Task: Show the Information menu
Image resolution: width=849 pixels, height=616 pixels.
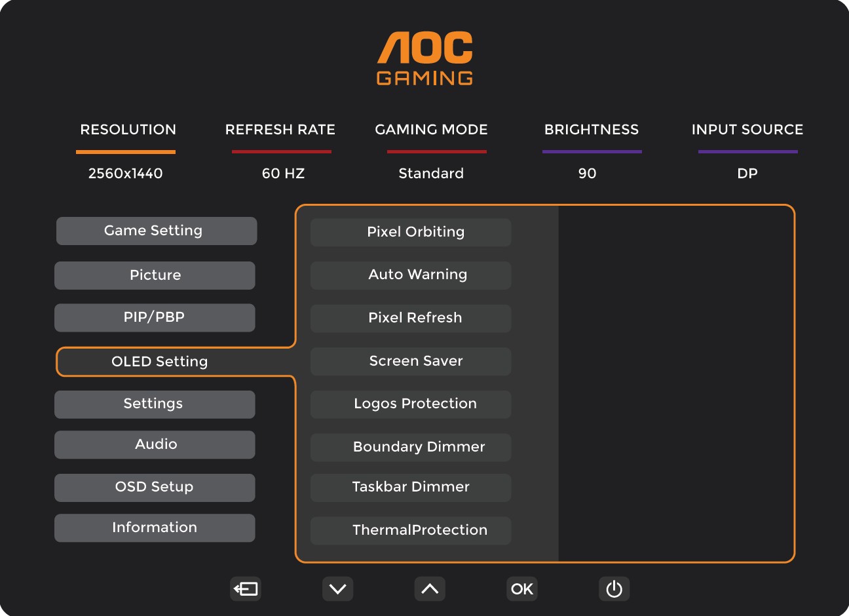Action: pyautogui.click(x=155, y=528)
